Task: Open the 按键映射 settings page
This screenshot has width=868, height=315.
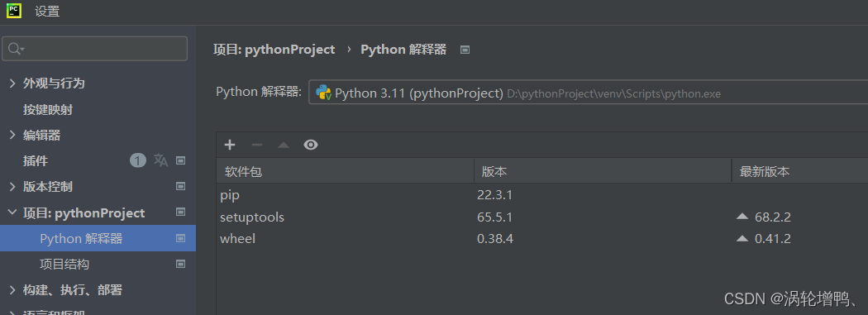Action: (48, 110)
